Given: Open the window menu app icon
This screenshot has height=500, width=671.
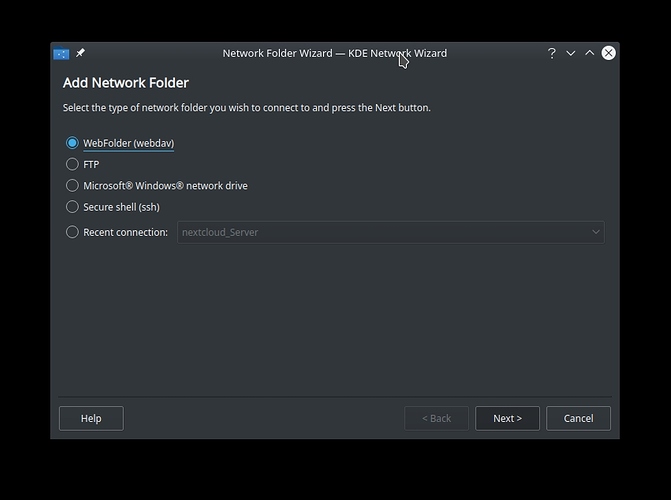Looking at the screenshot, I should click(x=61, y=53).
